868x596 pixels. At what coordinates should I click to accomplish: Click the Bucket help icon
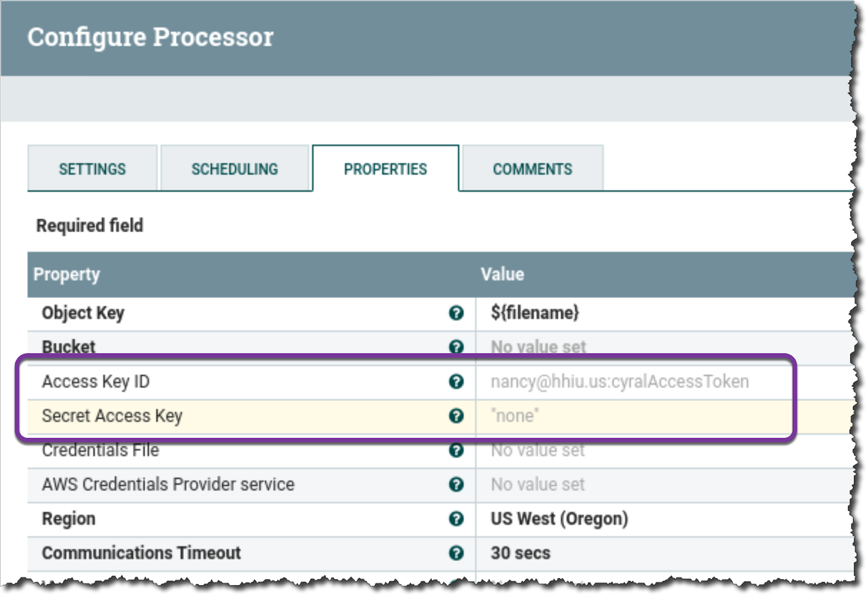457,347
